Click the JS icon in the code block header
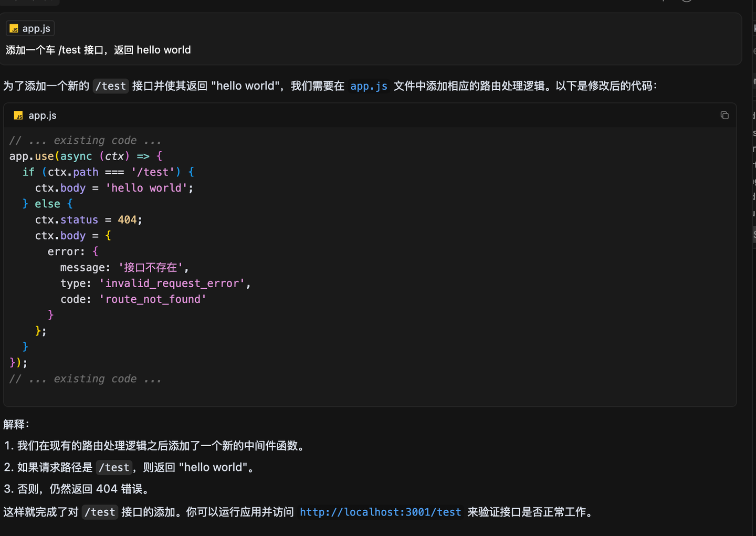Screen dimensions: 756x536 click(x=18, y=115)
